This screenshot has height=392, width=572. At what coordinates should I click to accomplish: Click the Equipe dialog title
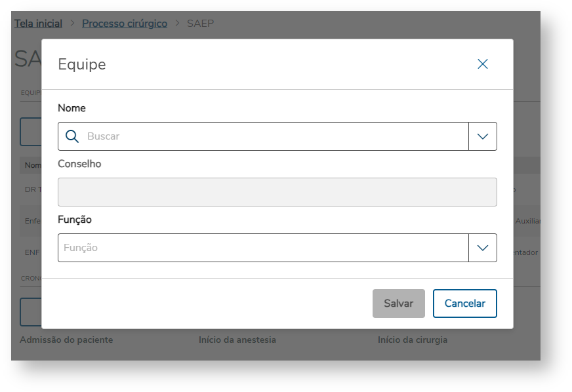82,64
